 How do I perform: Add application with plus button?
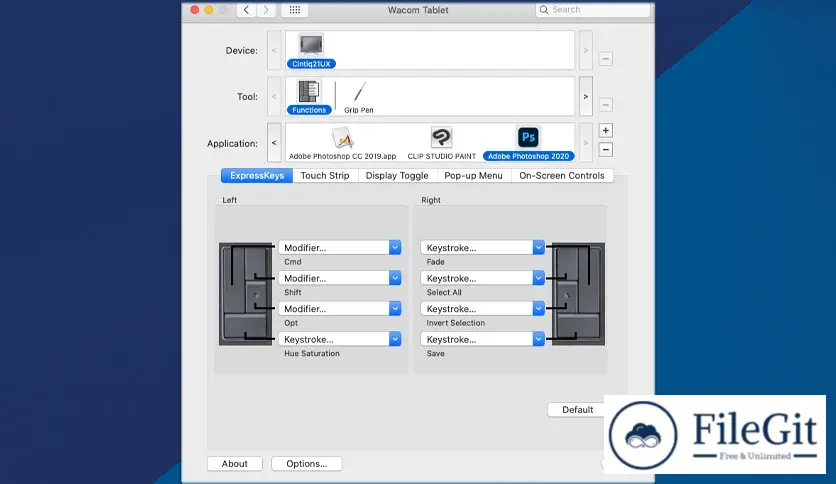pos(606,131)
